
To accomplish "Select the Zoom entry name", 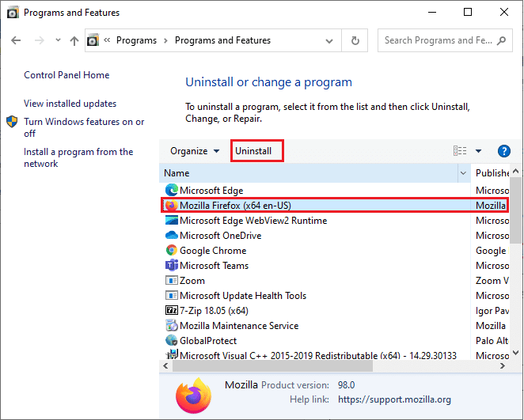I will pyautogui.click(x=192, y=281).
